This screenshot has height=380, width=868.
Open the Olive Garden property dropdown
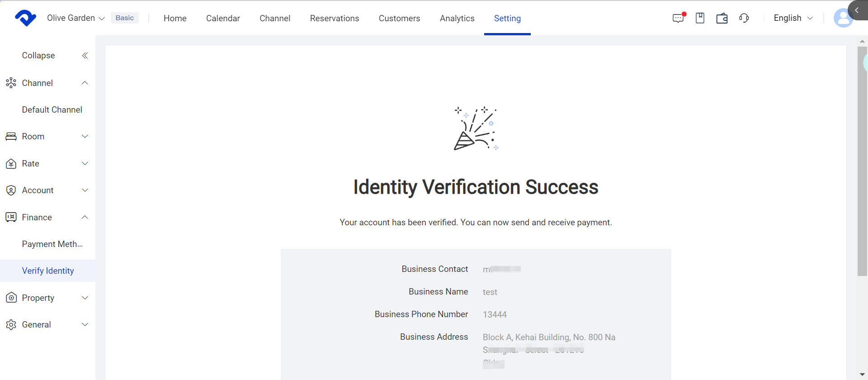click(x=75, y=18)
